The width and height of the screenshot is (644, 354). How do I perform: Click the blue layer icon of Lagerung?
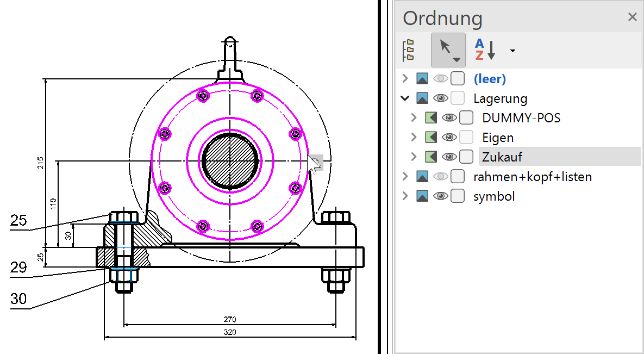(422, 98)
